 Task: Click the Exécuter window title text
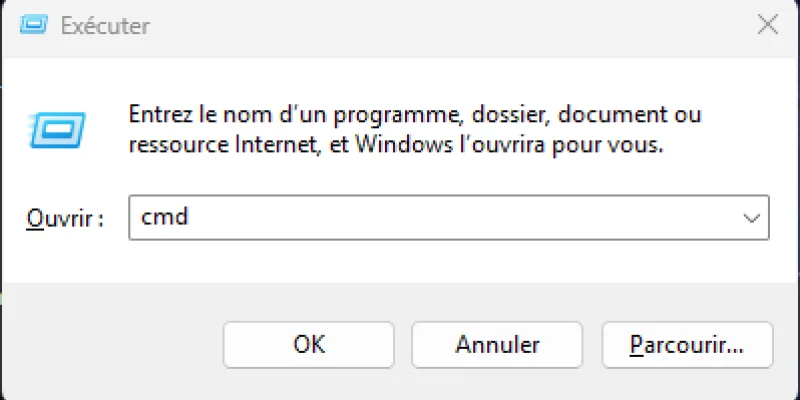point(106,26)
